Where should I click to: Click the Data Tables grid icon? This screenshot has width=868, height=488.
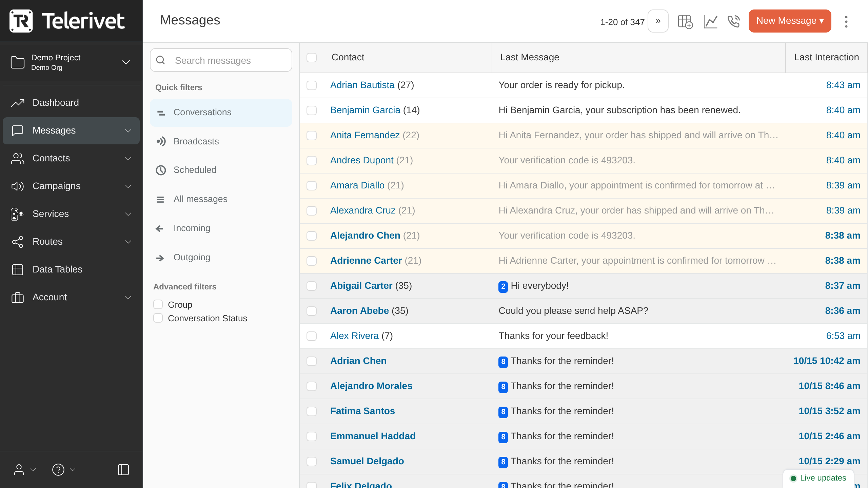[x=18, y=269]
